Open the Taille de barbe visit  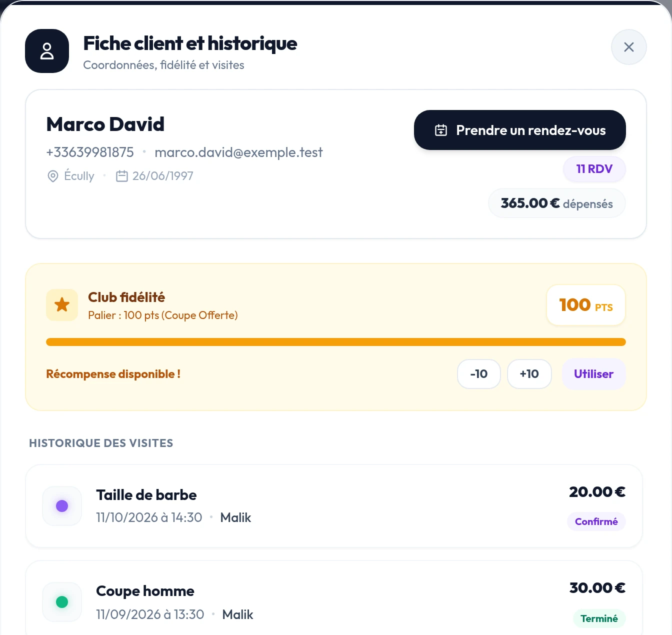point(334,506)
